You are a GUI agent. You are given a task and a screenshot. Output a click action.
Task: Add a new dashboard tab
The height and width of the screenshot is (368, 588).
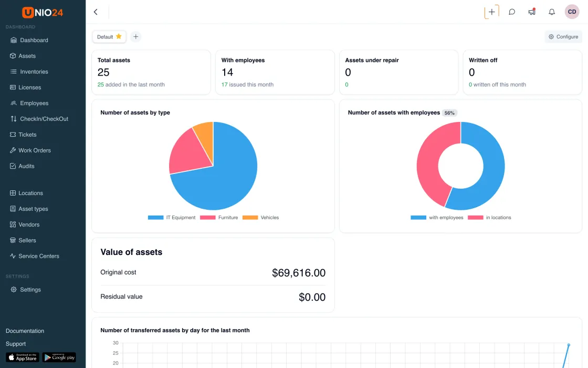click(x=136, y=36)
